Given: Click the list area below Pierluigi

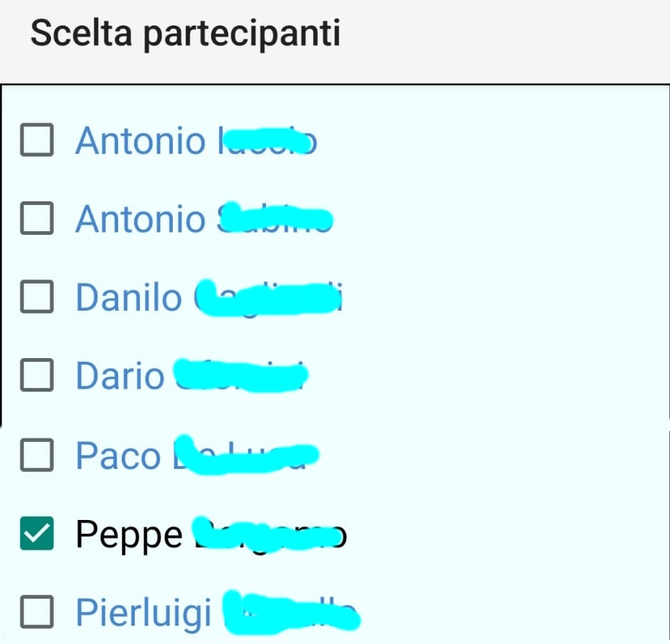Looking at the screenshot, I should 328,638.
